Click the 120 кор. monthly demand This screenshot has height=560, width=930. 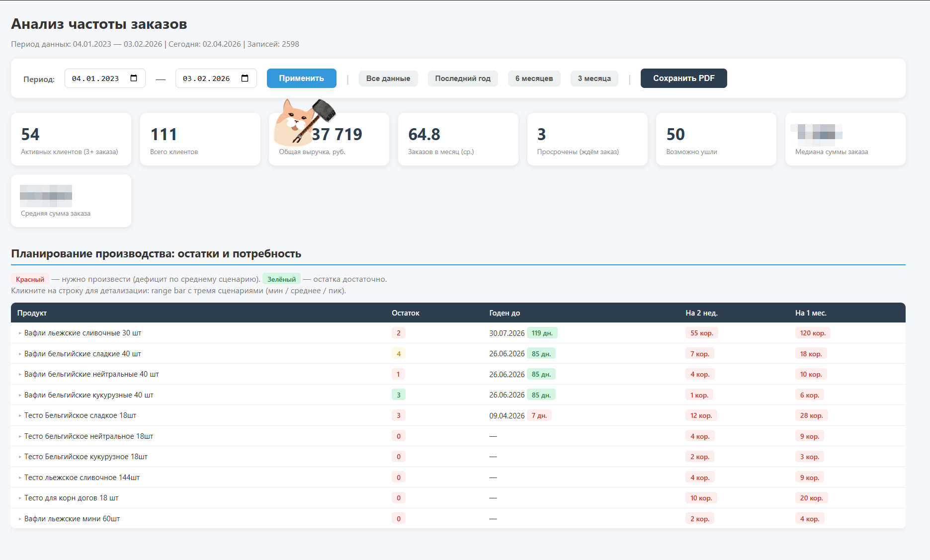click(x=813, y=333)
